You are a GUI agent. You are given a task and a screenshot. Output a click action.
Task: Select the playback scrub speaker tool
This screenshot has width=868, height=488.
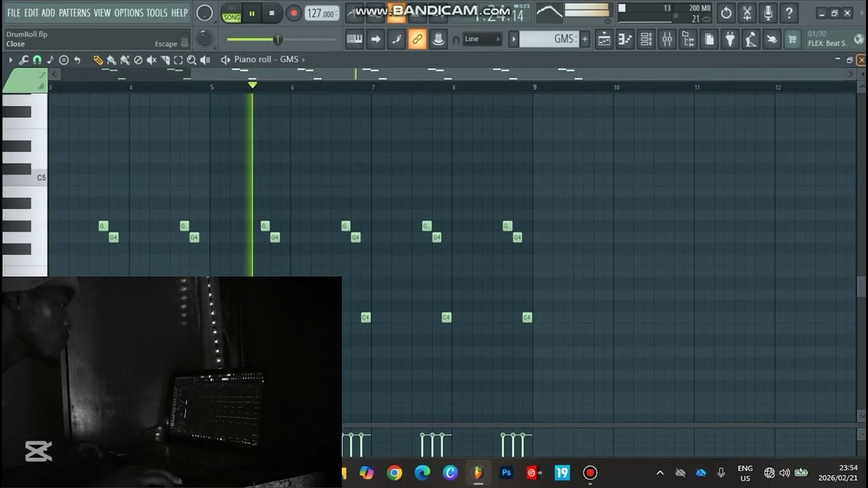tap(205, 60)
